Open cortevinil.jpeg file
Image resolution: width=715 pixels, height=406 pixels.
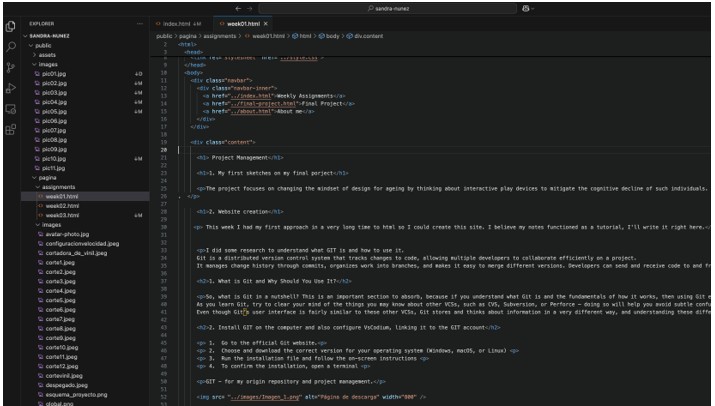pyautogui.click(x=64, y=376)
